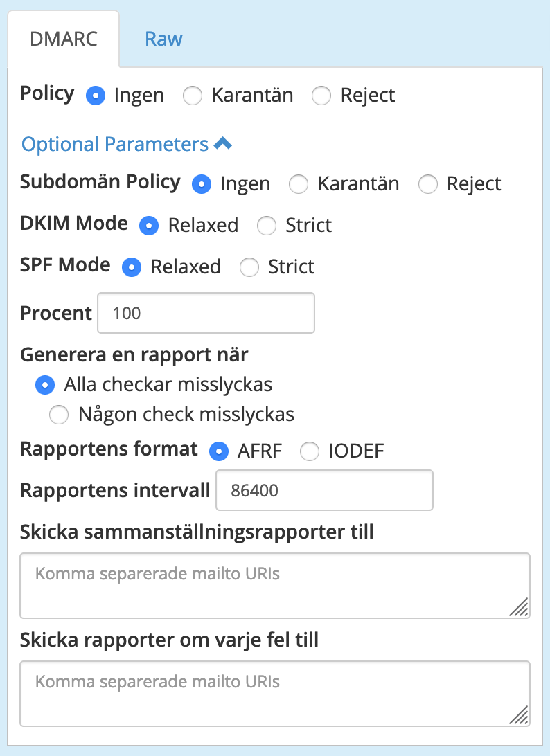Click the Procent value field

[206, 313]
